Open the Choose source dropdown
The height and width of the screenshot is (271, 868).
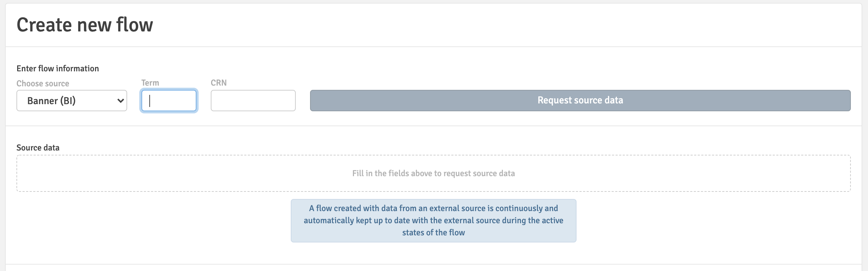(71, 101)
